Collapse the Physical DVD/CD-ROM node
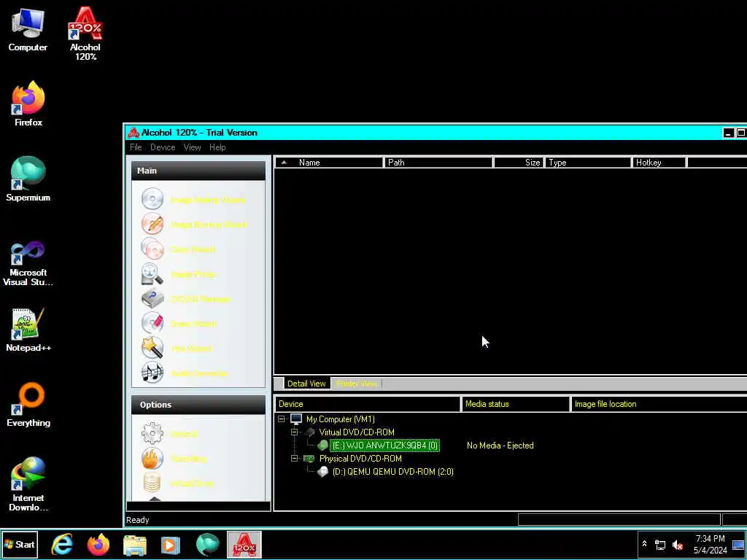747x560 pixels. click(x=295, y=458)
